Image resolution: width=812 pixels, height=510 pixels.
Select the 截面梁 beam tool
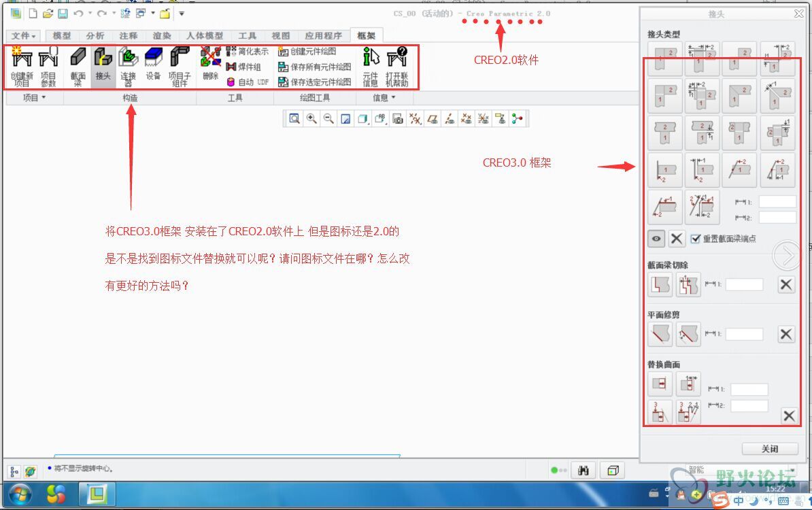(78, 66)
